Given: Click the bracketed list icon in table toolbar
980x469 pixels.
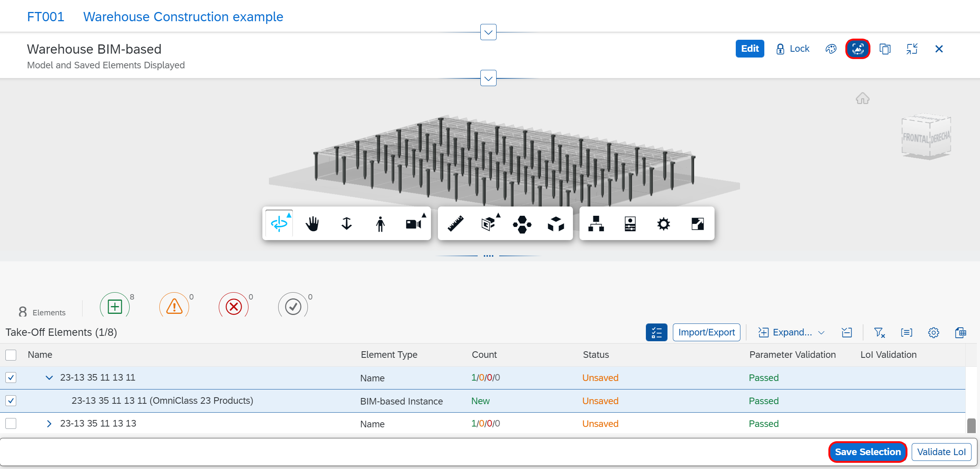Looking at the screenshot, I should click(x=906, y=332).
